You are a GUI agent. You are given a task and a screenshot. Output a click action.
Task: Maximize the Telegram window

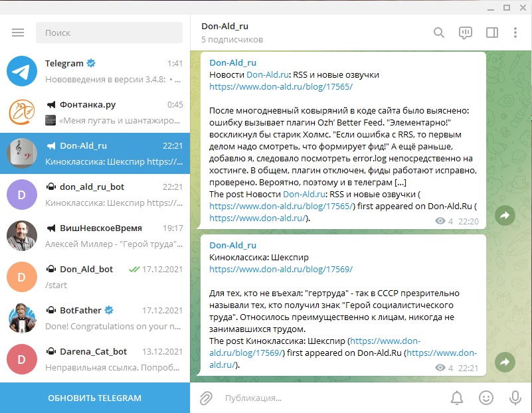point(507,7)
